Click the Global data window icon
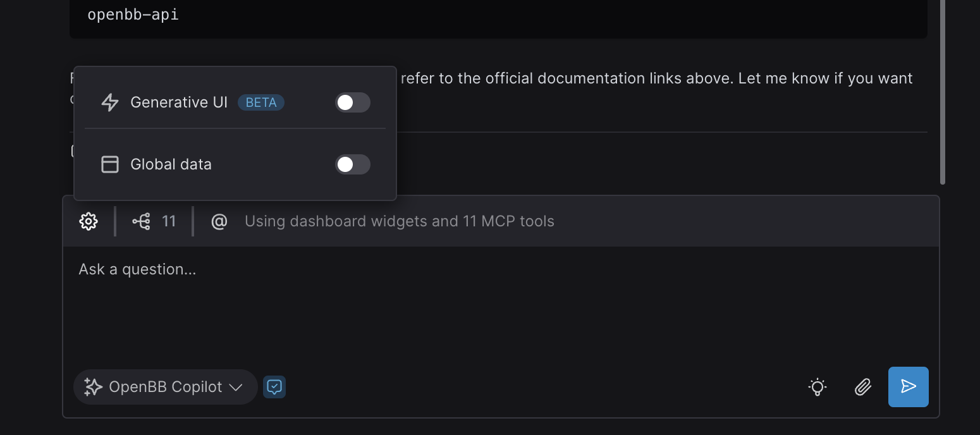Screen dimensions: 980x435 (x=110, y=164)
